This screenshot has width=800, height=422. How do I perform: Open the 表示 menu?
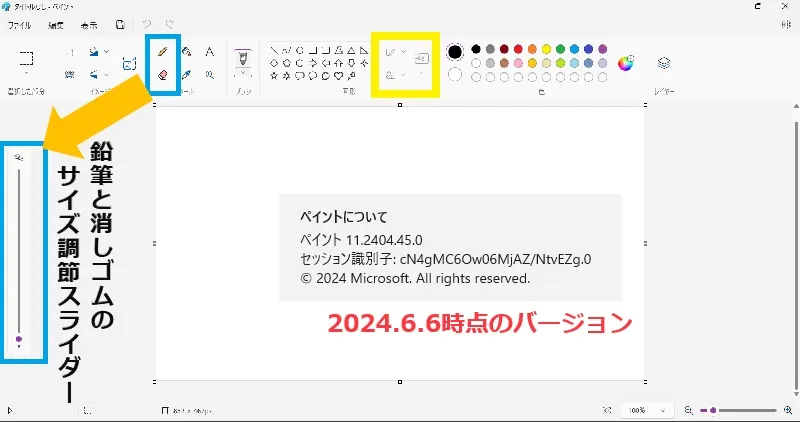(89, 25)
